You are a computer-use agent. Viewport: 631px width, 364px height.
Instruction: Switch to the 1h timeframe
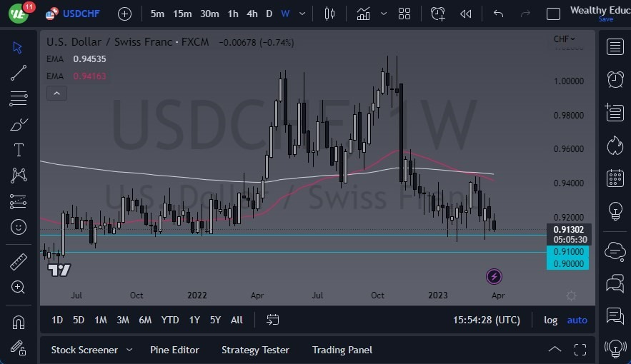click(233, 14)
